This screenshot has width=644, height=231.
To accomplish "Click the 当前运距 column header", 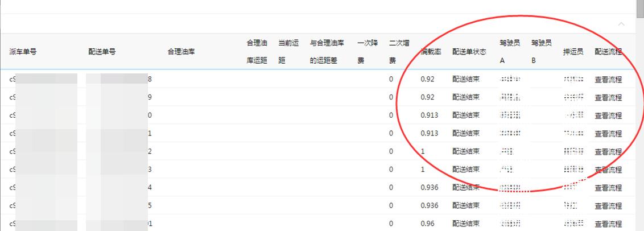I will point(288,52).
